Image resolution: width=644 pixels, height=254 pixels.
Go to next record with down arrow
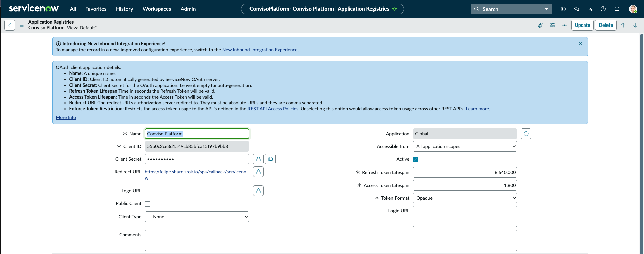click(635, 25)
